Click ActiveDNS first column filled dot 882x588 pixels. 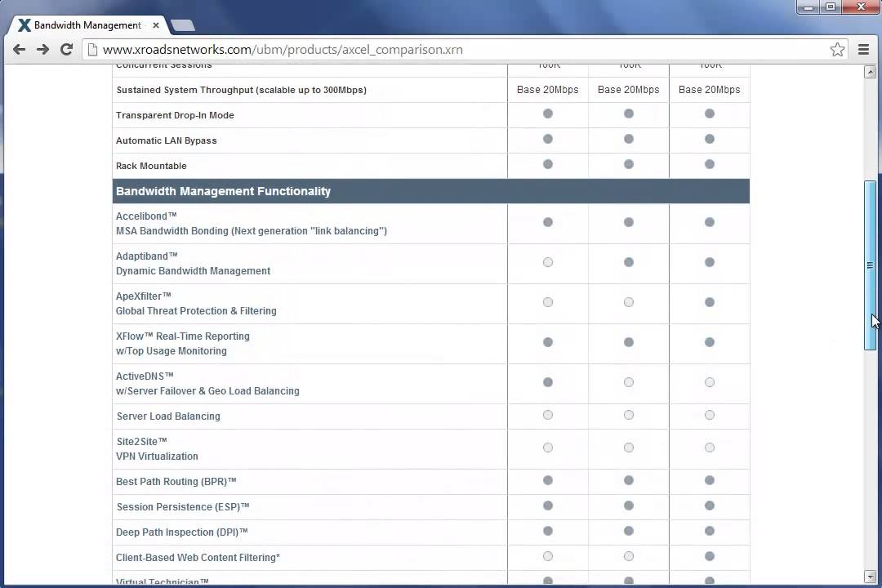pyautogui.click(x=548, y=382)
